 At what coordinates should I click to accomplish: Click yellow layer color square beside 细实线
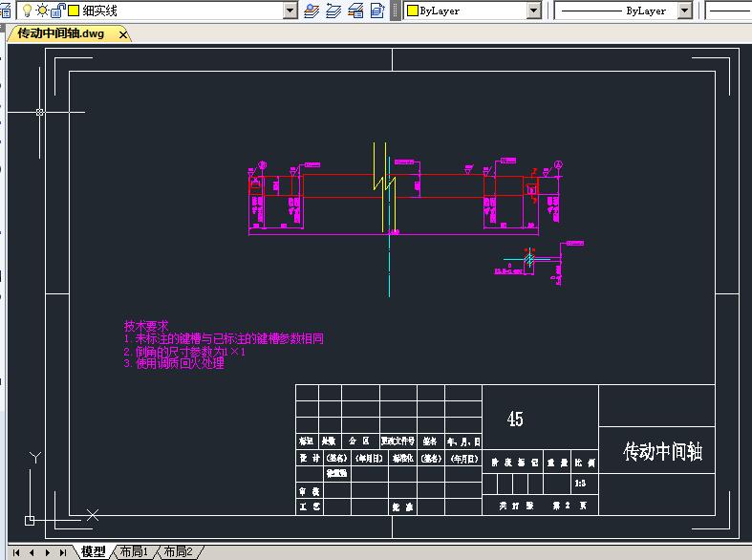(74, 11)
